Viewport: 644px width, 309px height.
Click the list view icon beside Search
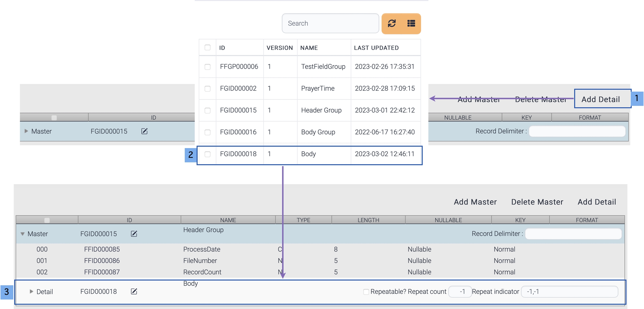point(411,23)
